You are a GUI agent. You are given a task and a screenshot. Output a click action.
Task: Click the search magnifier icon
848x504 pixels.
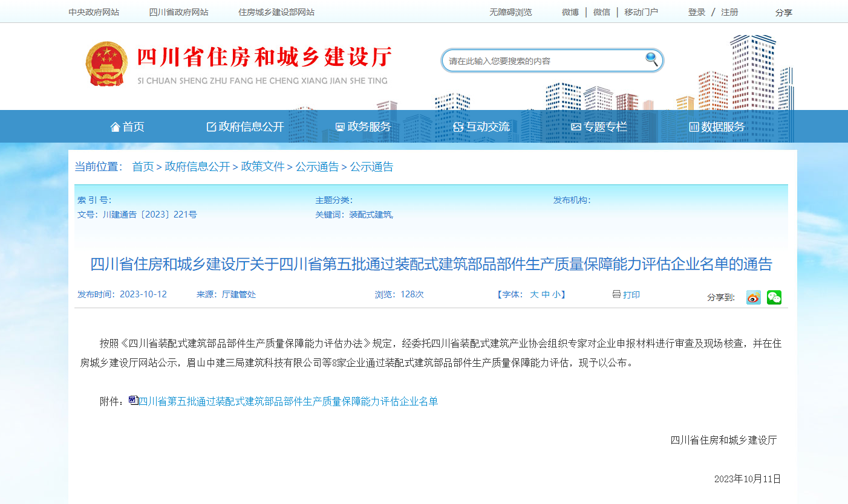point(650,59)
